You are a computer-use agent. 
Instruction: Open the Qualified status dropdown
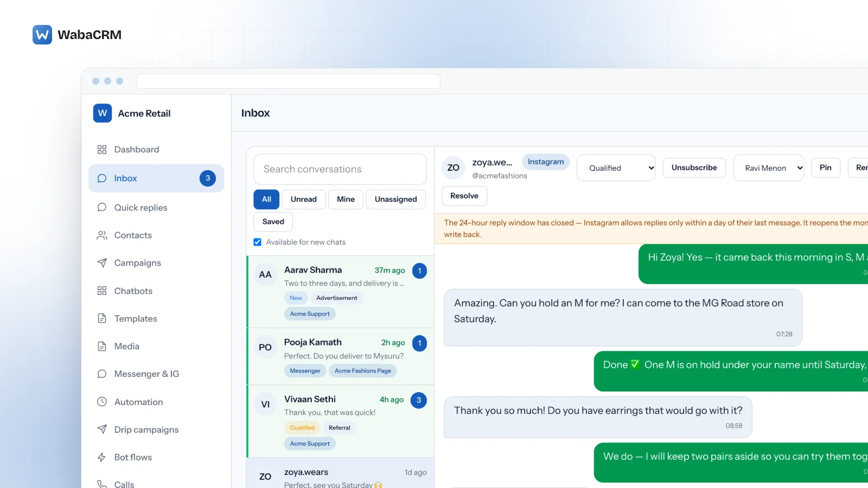(x=616, y=168)
